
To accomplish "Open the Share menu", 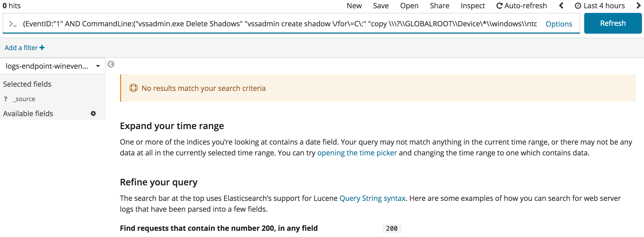I will [x=439, y=5].
